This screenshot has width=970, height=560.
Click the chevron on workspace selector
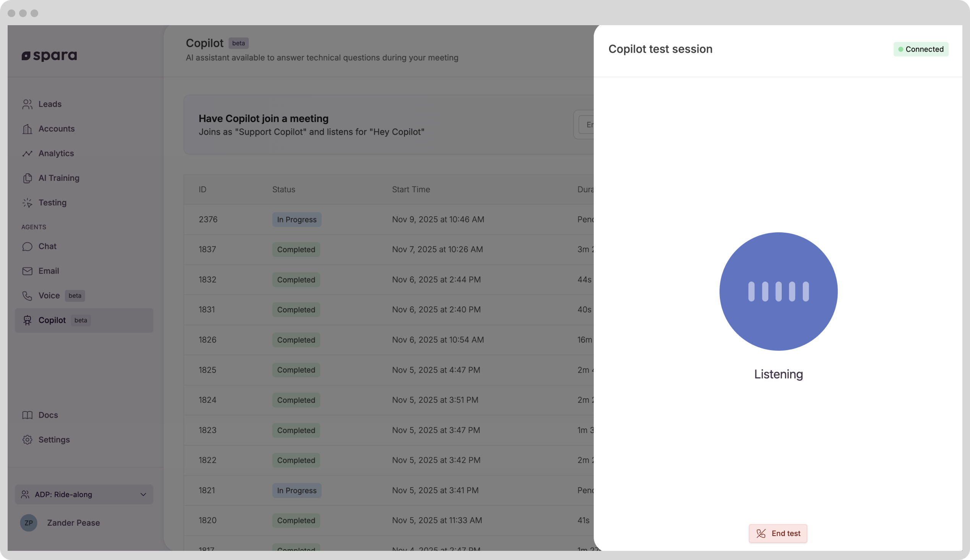pyautogui.click(x=143, y=494)
